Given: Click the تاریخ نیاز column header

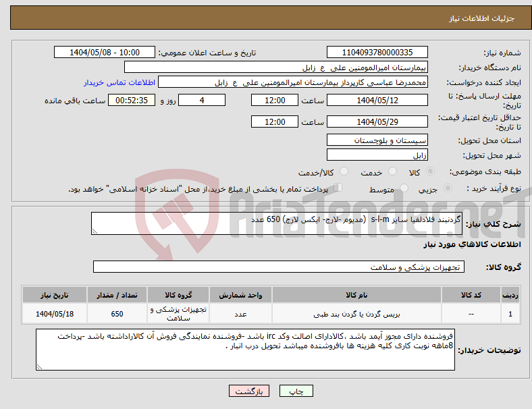Looking at the screenshot, I should click(55, 295).
